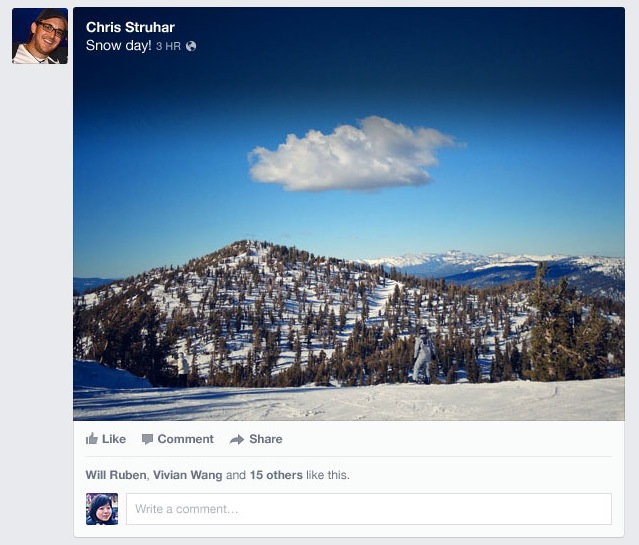This screenshot has height=545, width=639.
Task: Click the commenter avatar beside comment box
Action: click(102, 509)
